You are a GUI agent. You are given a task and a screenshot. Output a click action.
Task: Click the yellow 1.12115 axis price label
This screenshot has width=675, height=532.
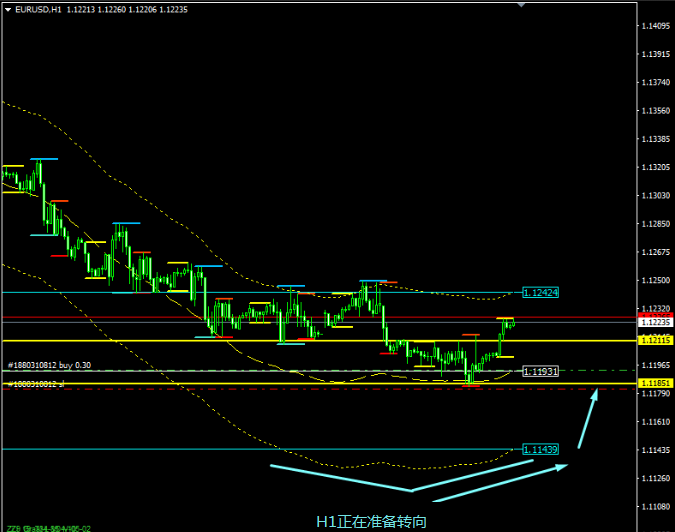click(x=655, y=341)
